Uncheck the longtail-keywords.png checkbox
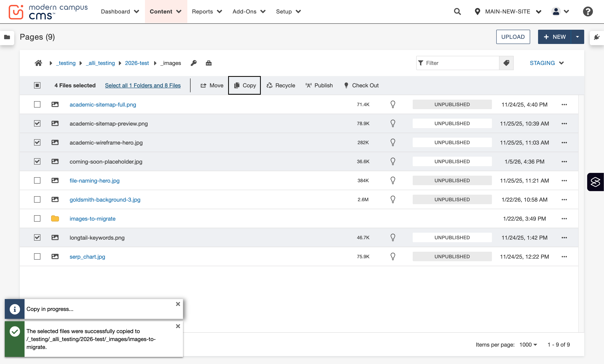This screenshot has height=364, width=604. [x=37, y=237]
